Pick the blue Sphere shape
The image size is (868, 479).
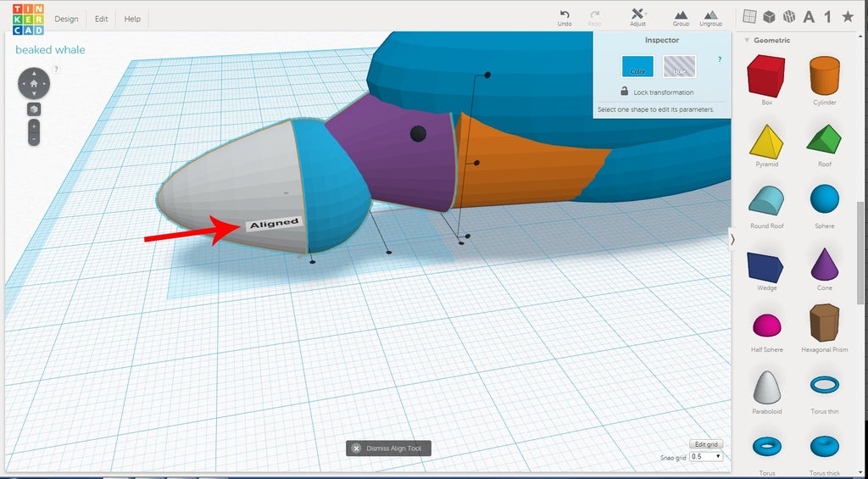coord(824,198)
